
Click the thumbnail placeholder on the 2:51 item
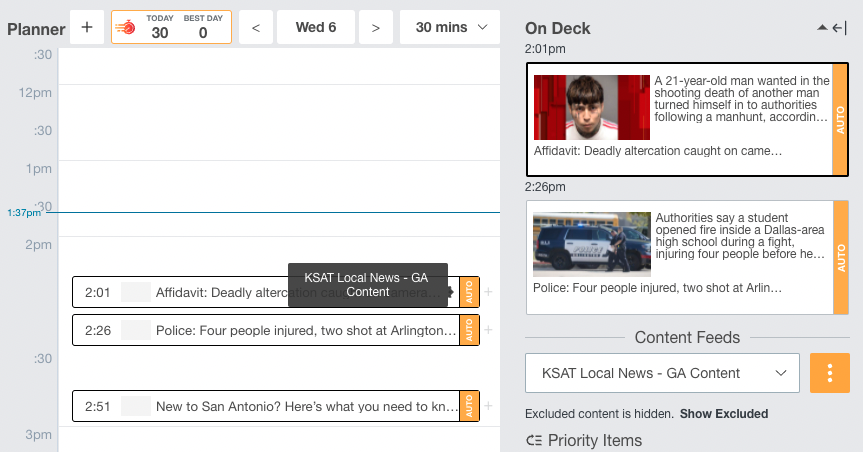tap(135, 406)
